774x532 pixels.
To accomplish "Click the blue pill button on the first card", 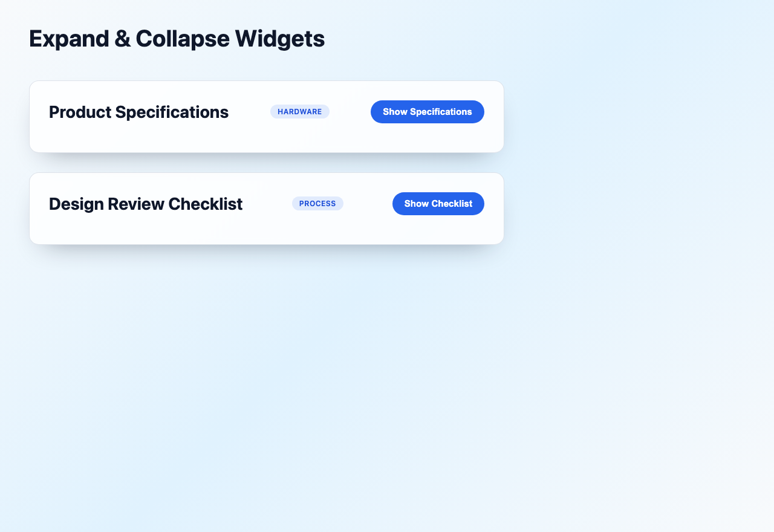I will [x=427, y=111].
